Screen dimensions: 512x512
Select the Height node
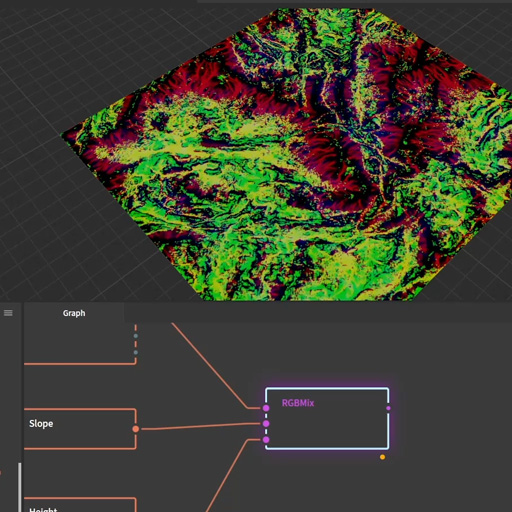(80, 505)
